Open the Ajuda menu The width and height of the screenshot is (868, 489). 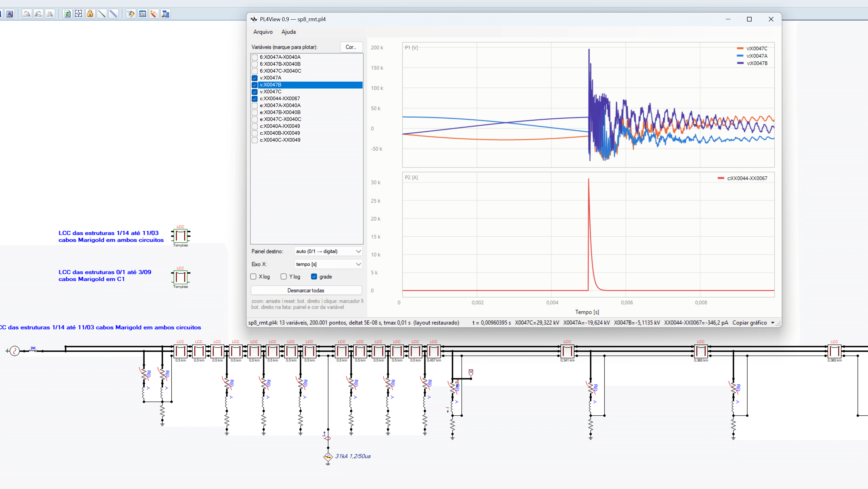point(288,32)
